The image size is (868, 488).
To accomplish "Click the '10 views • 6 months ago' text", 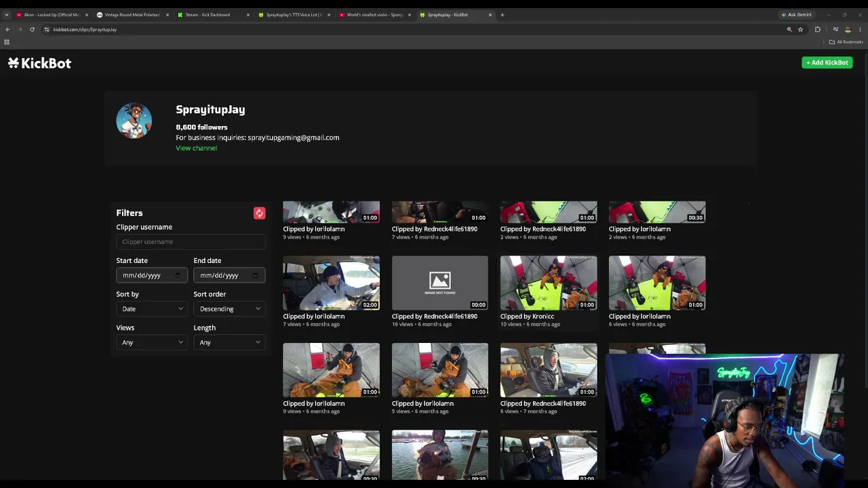I will click(530, 325).
